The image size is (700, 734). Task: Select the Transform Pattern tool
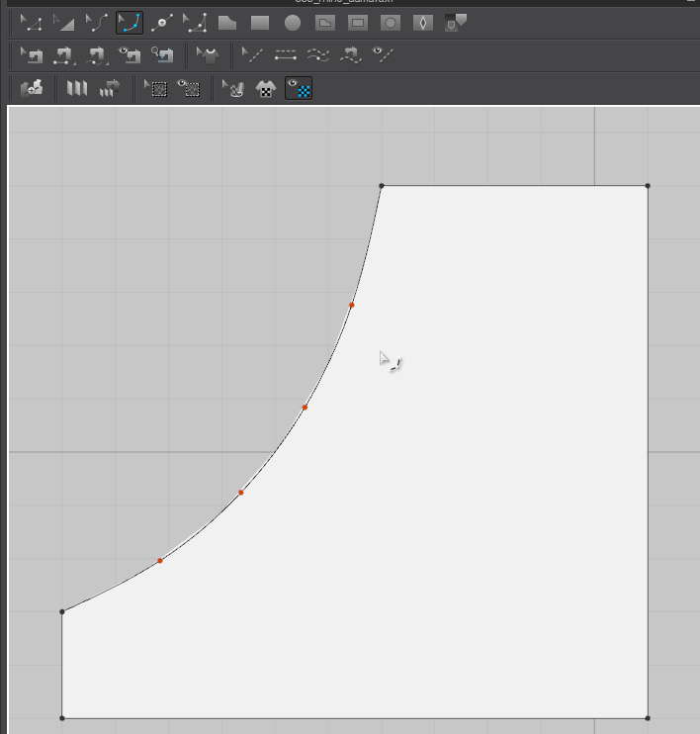click(x=32, y=23)
